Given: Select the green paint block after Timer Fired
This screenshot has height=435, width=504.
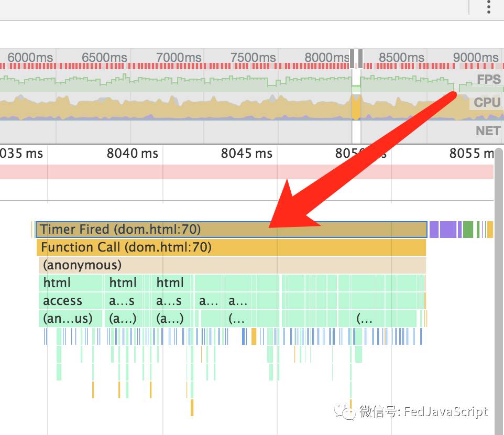Looking at the screenshot, I should (x=468, y=230).
